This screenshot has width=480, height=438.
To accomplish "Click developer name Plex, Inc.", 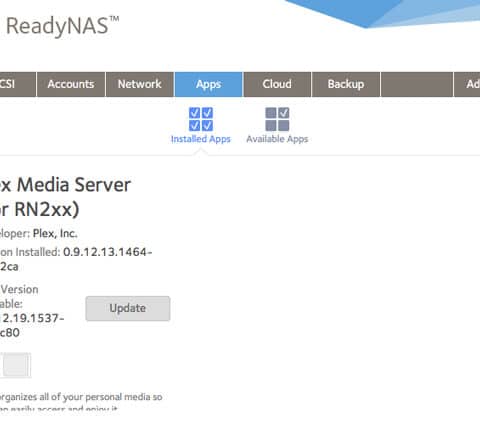I will [x=55, y=234].
